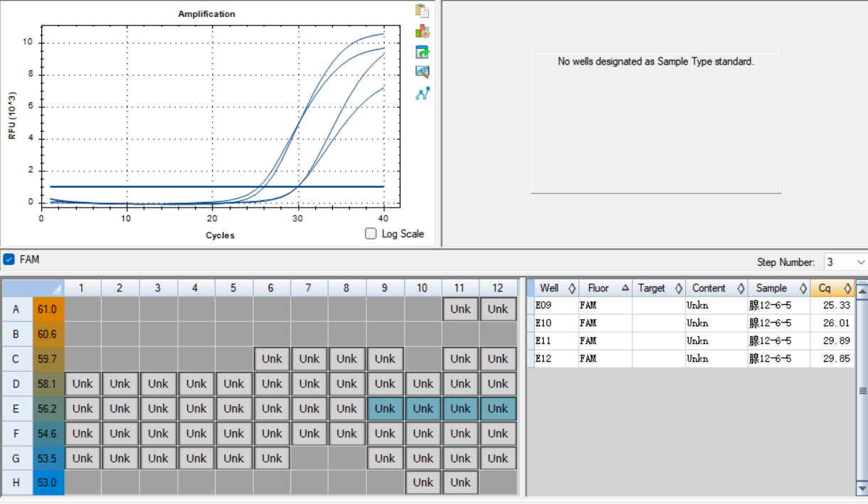Select well D1 Unk

coord(83,384)
